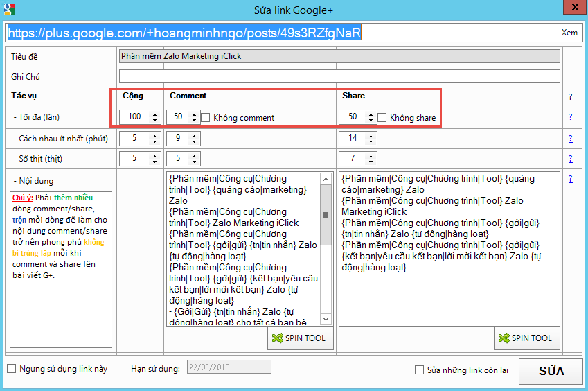This screenshot has width=588, height=391.
Task: Increase Comment Cách nhau ít nhất value 9
Action: pos(194,135)
